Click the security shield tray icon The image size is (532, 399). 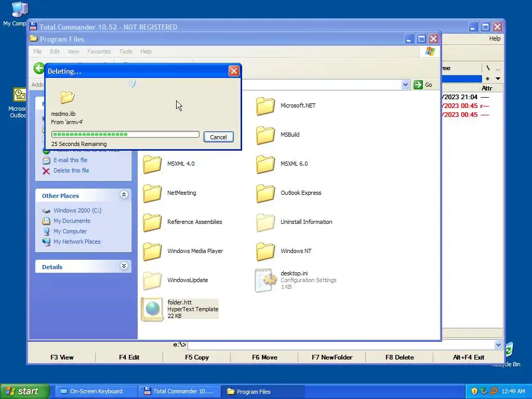tap(474, 391)
